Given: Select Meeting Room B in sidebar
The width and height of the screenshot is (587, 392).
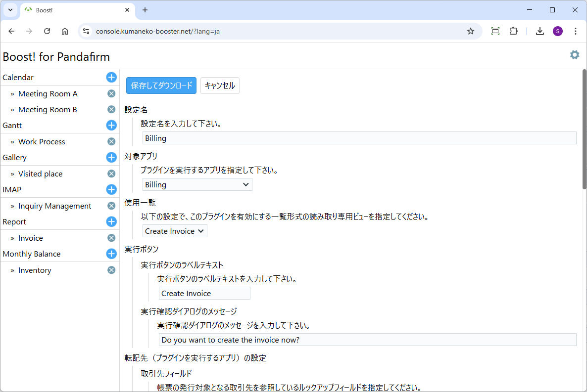Looking at the screenshot, I should tap(48, 110).
